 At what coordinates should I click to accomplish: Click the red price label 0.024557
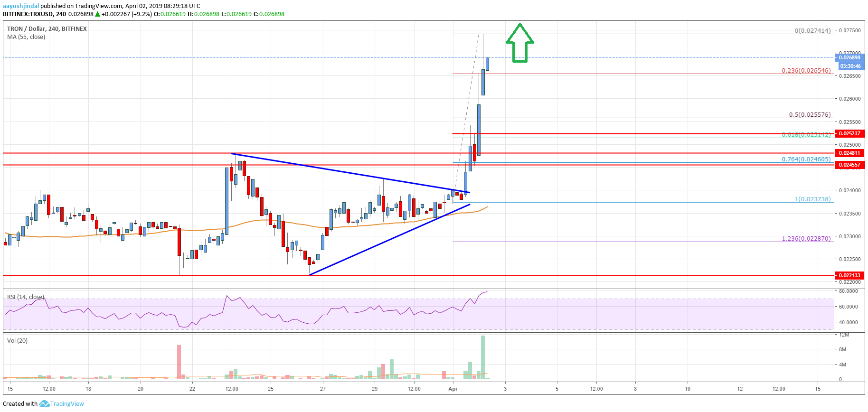849,165
